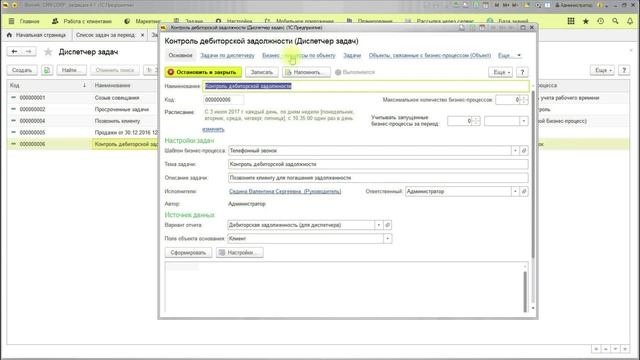Open Работа с клиентами section
This screenshot has width=640, height=360.
82,21
